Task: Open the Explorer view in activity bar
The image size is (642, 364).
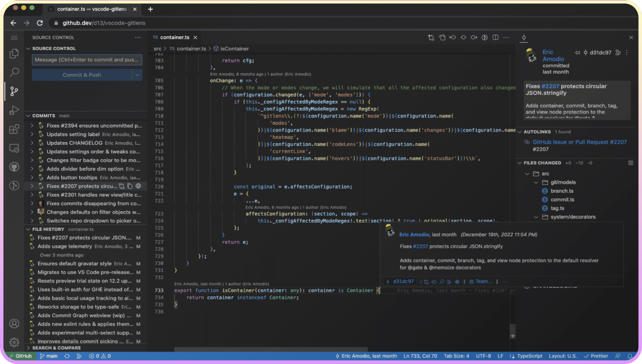Action: 14,53
